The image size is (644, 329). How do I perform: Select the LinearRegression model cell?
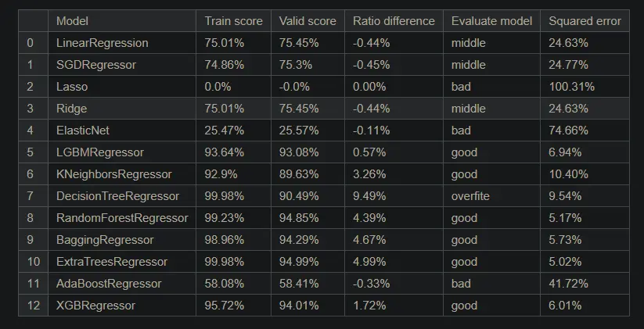point(102,43)
